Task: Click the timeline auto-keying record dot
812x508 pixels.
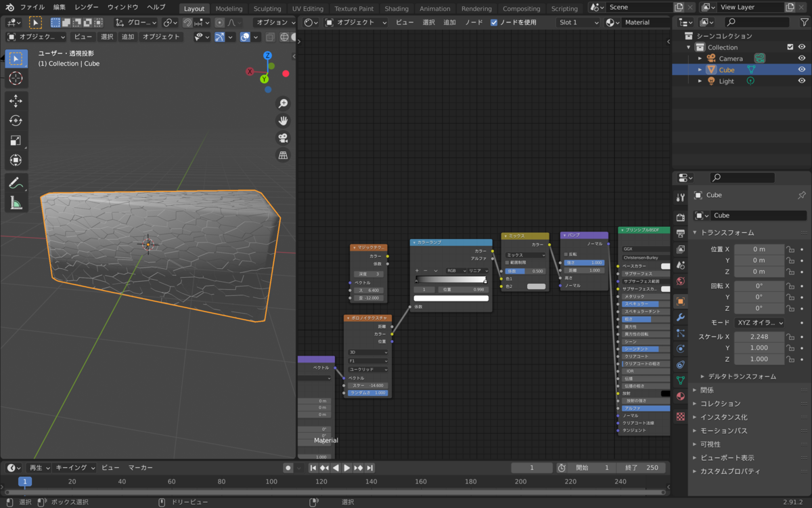Action: pos(288,467)
